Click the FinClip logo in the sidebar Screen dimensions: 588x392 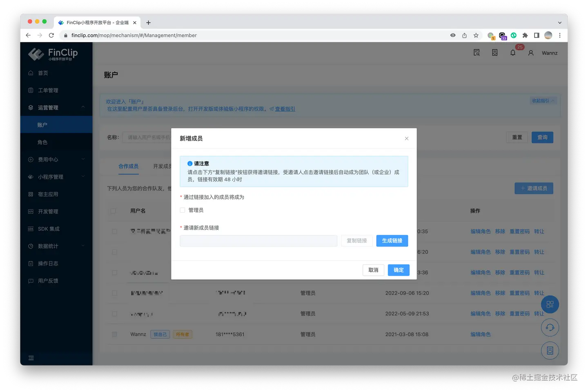click(x=53, y=54)
